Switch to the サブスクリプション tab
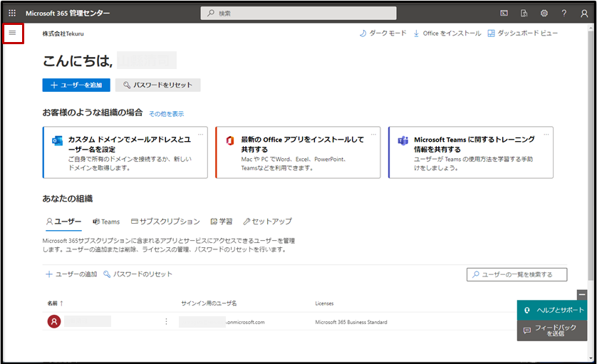 click(x=165, y=222)
